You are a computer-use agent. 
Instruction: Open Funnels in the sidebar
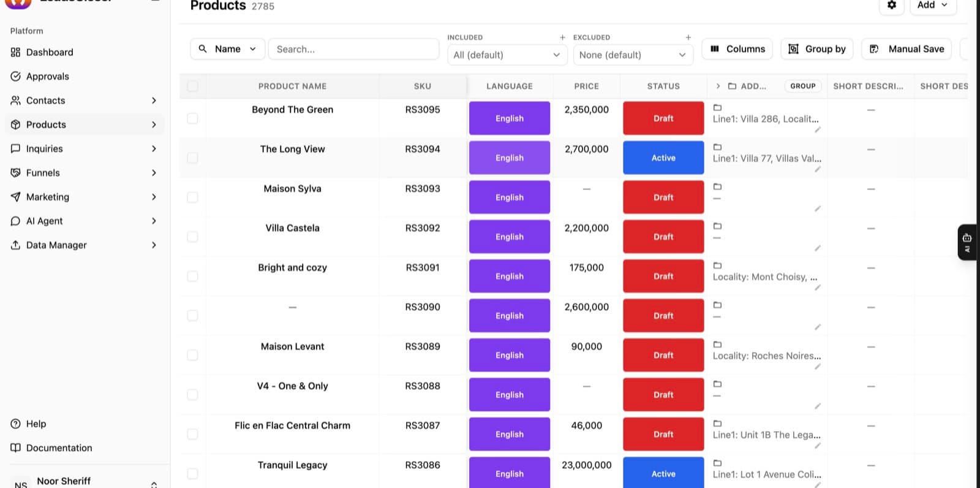85,173
